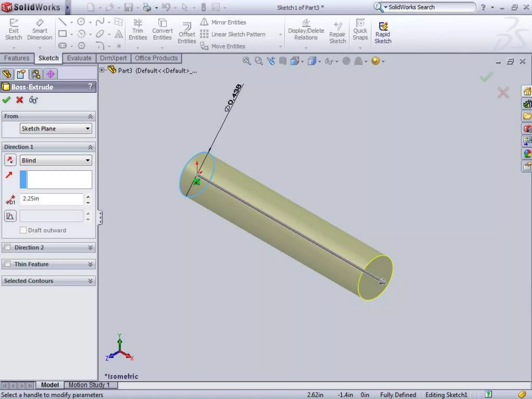The height and width of the screenshot is (399, 532).
Task: Click the Smart Dimension tool
Action: point(39,29)
